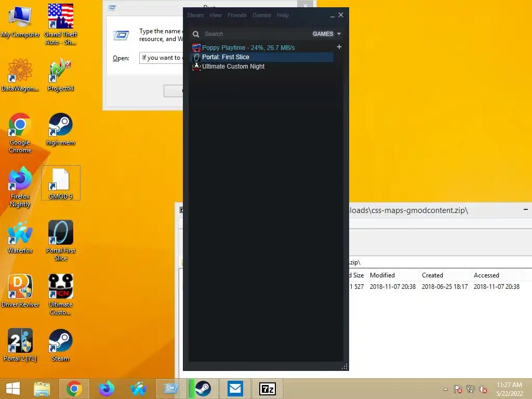
Task: Open the Games menu in Steam
Action: point(262,15)
